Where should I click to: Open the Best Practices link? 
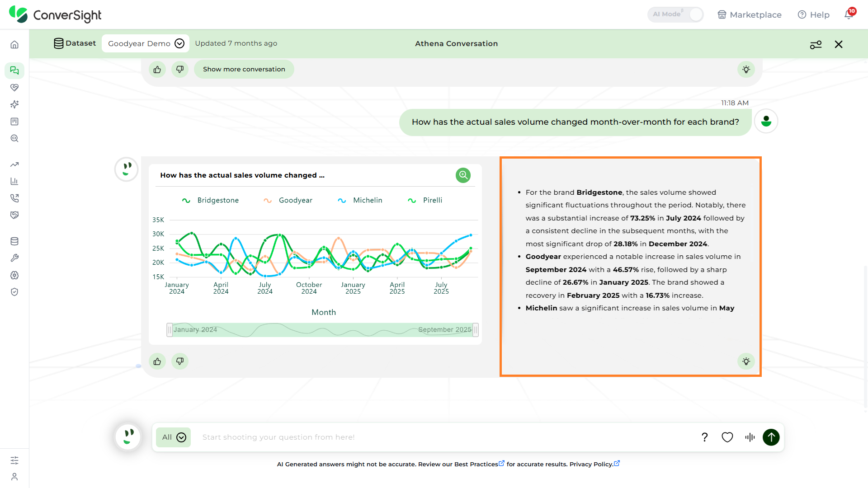(479, 464)
